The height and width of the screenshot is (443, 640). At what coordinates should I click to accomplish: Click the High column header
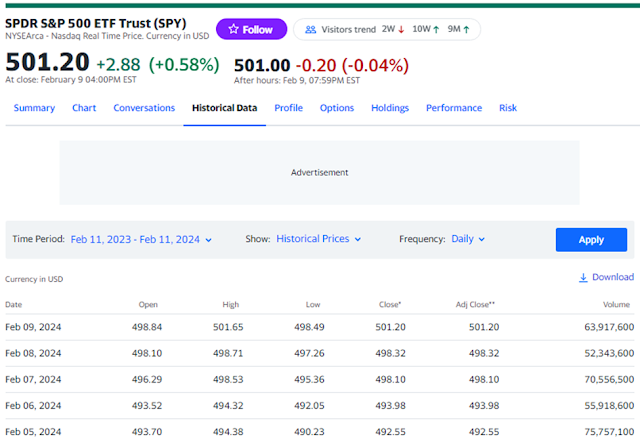(x=231, y=305)
